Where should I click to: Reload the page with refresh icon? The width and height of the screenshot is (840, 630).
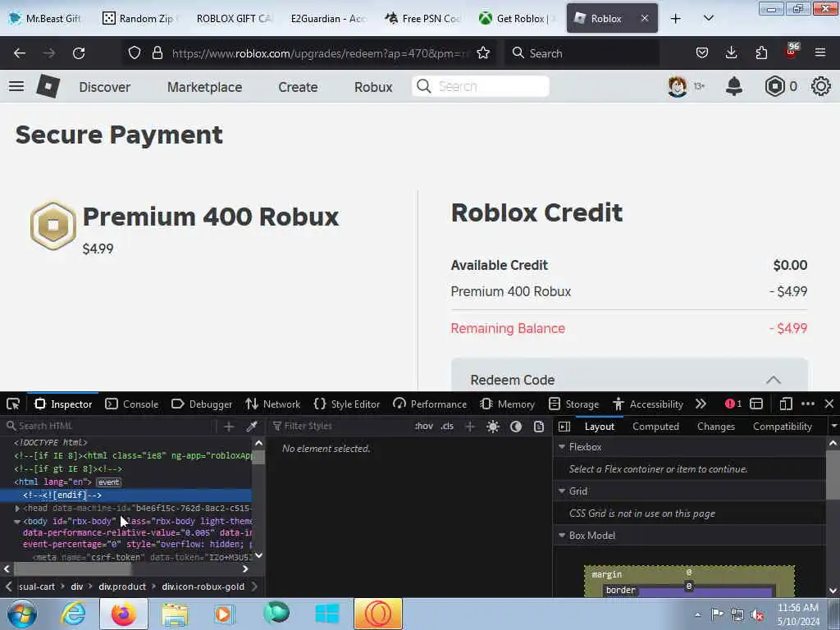79,53
